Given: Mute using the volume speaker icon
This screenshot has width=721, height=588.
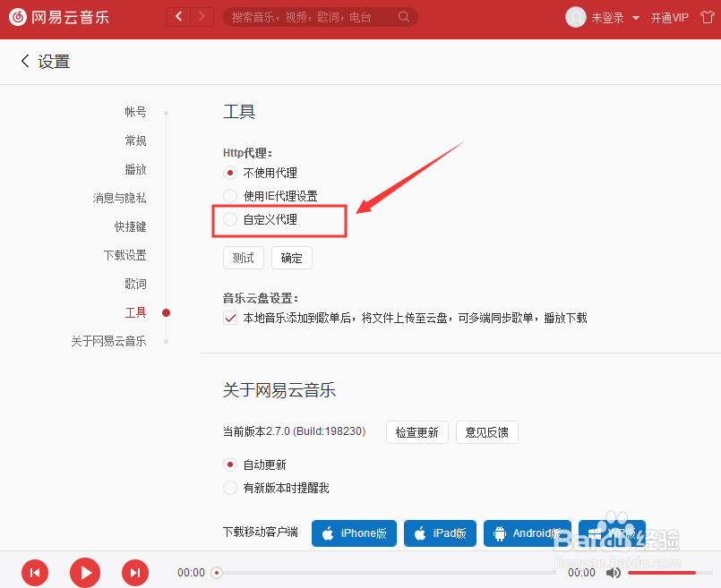Looking at the screenshot, I should pyautogui.click(x=613, y=573).
